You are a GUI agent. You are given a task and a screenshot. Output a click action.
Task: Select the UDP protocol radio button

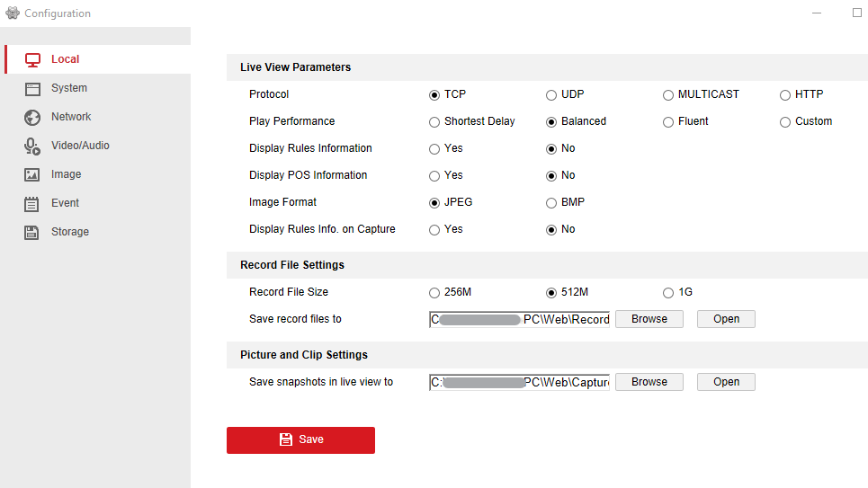(551, 94)
